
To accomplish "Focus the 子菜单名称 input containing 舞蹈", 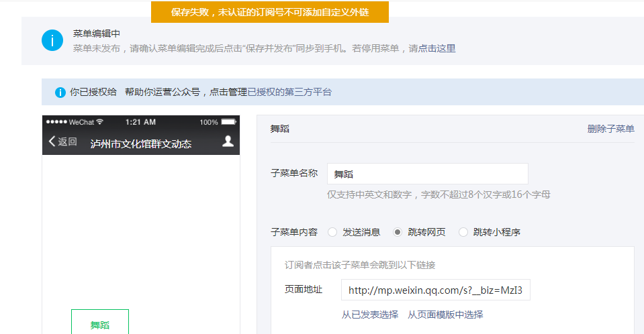I will [428, 174].
